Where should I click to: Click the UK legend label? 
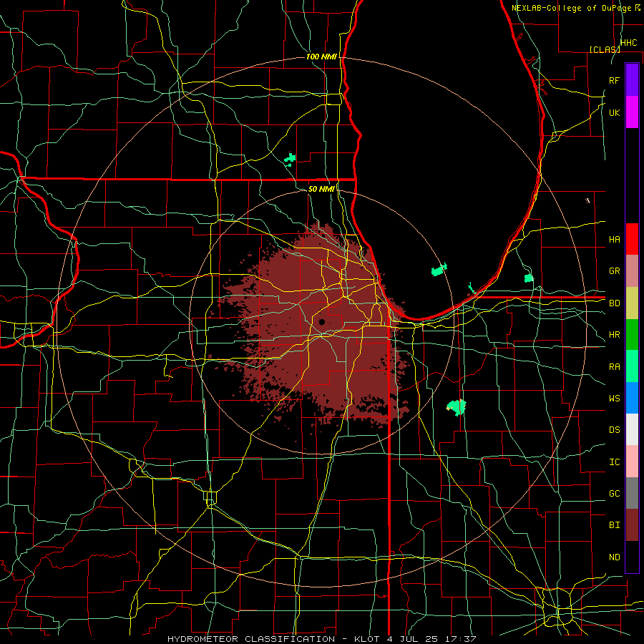[x=614, y=112]
